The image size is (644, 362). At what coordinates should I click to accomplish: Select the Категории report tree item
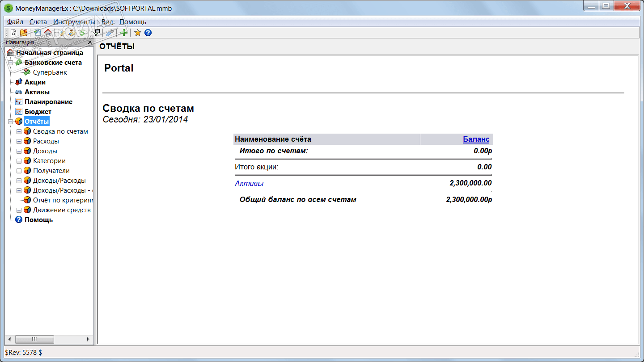point(49,161)
